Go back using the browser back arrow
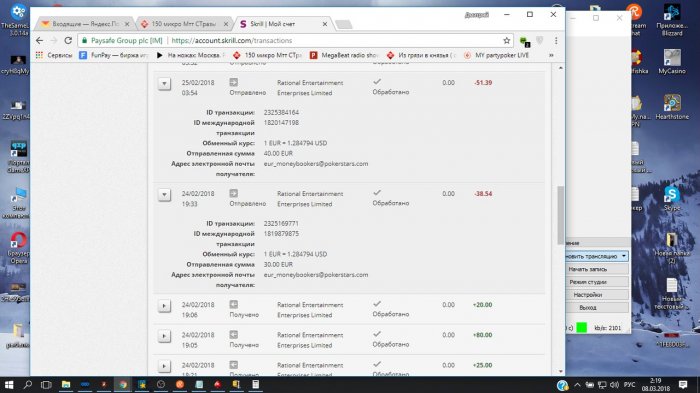The width and height of the screenshot is (700, 393). pyautogui.click(x=39, y=41)
